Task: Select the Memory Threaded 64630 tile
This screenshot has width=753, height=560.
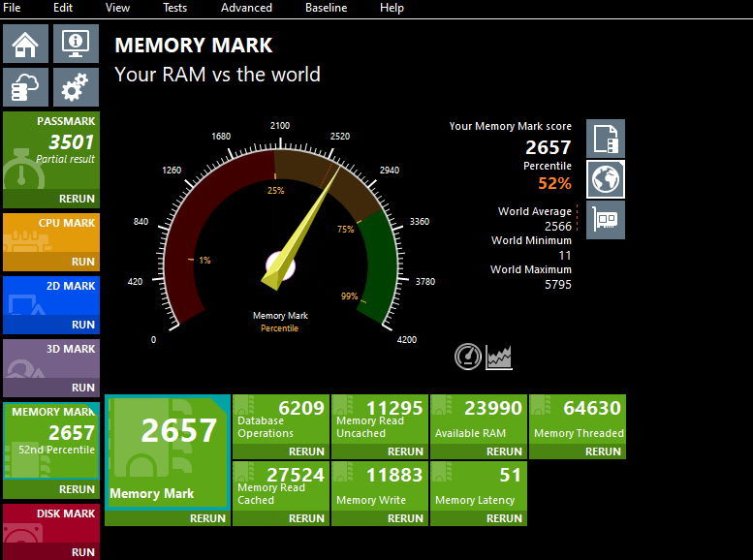Action: 578,420
